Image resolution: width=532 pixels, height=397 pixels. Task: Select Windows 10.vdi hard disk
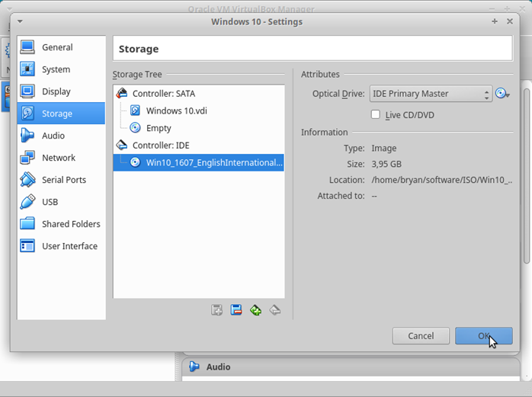pyautogui.click(x=199, y=110)
